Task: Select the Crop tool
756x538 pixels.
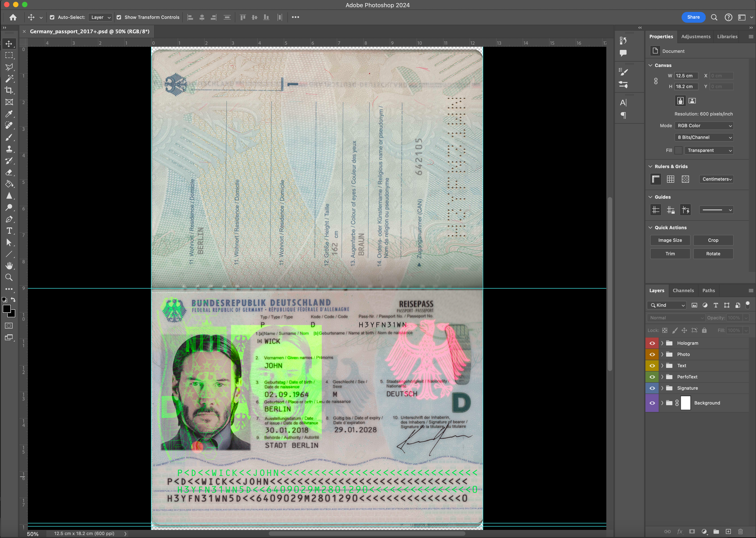Action: (9, 90)
